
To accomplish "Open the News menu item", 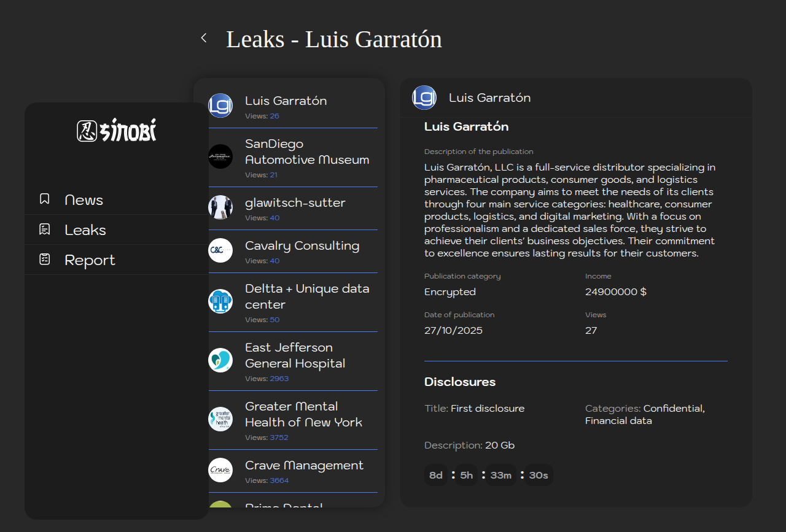I will click(84, 200).
